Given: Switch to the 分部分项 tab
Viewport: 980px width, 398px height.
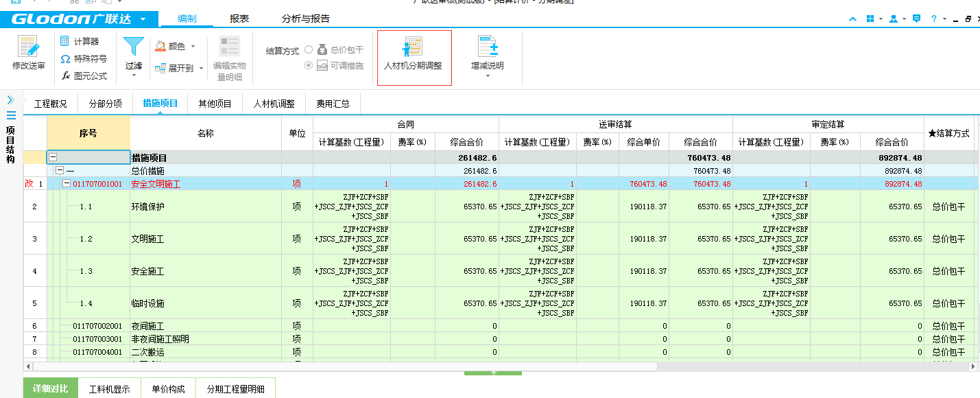Looking at the screenshot, I should 105,104.
